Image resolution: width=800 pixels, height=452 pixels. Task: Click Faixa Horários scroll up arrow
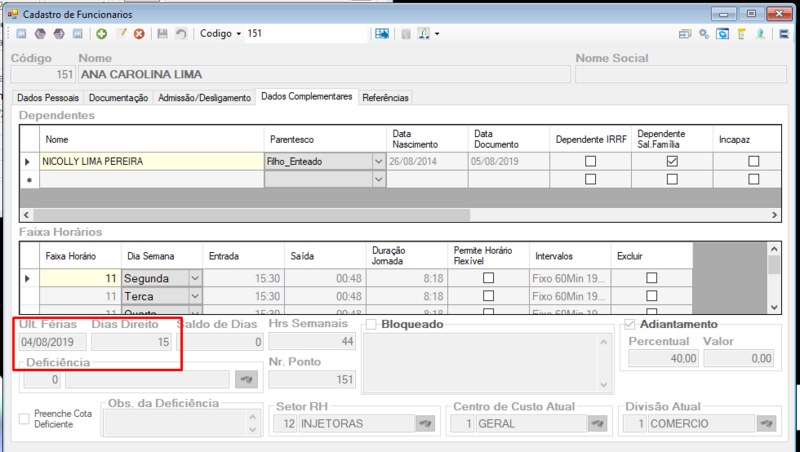tap(774, 249)
